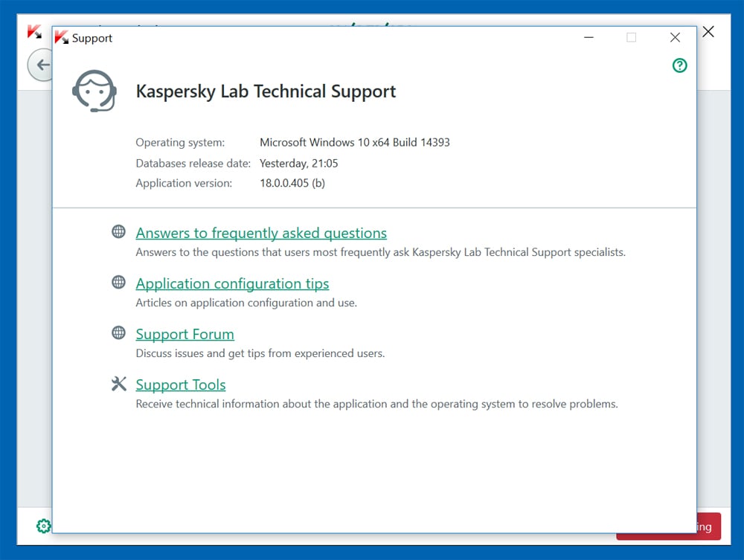Click the wrench icon beside Support Tools
The image size is (744, 560).
[x=118, y=384]
